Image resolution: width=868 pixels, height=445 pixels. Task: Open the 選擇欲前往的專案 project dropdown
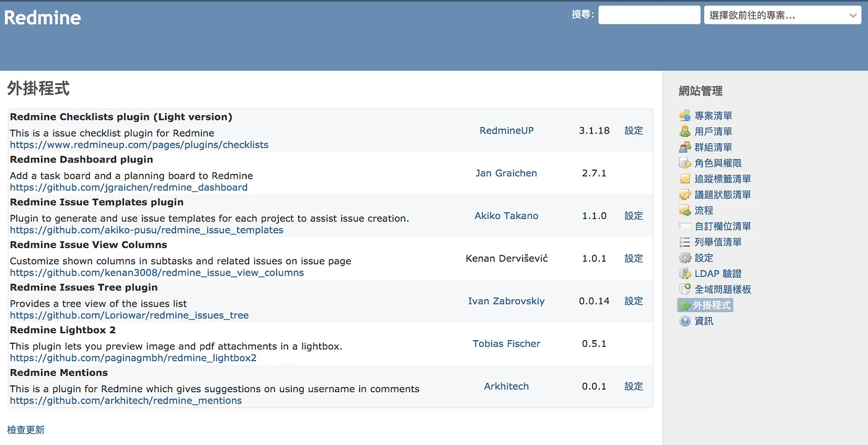point(782,16)
